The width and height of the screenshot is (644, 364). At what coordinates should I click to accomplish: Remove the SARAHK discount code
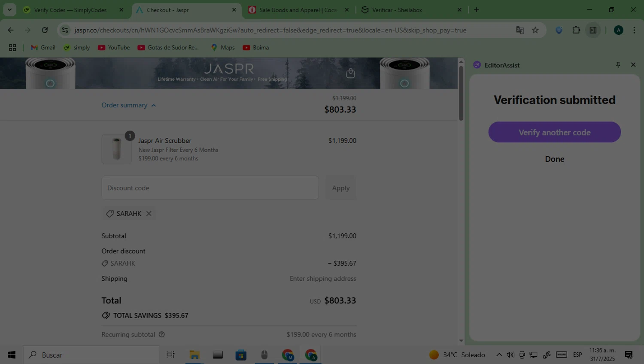(x=149, y=214)
